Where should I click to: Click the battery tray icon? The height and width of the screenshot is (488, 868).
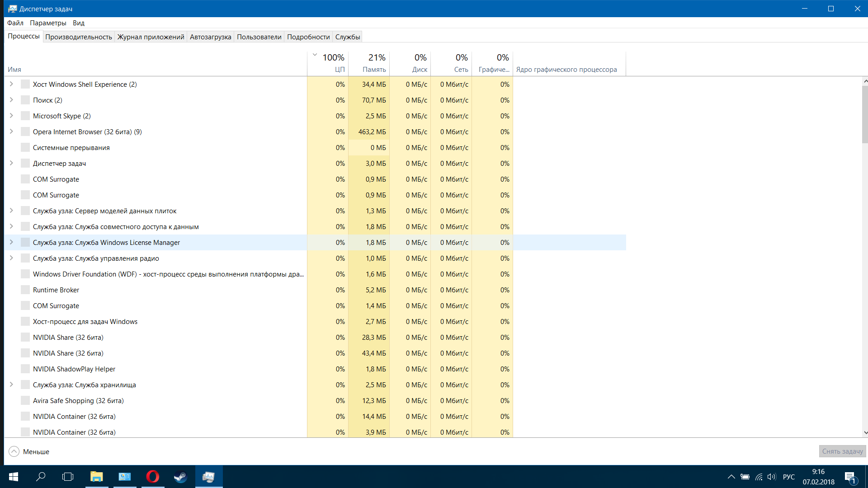[745, 477]
